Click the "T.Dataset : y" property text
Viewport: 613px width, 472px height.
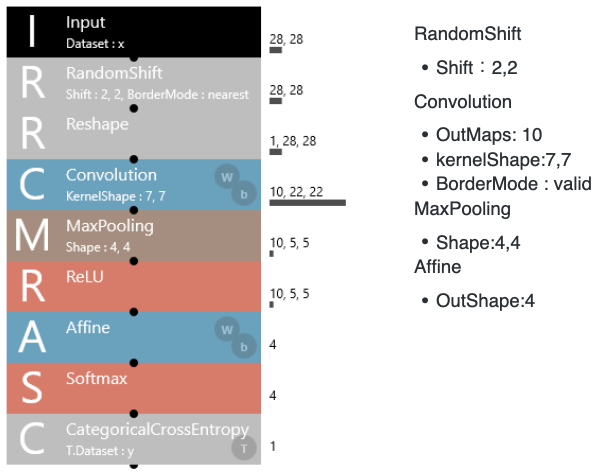[101, 450]
